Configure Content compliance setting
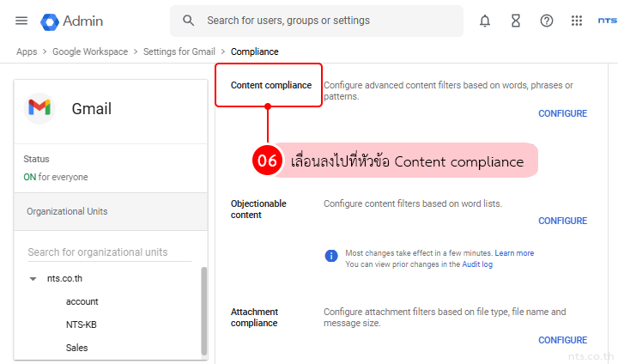Screen dimensions: 618x364 (x=562, y=113)
